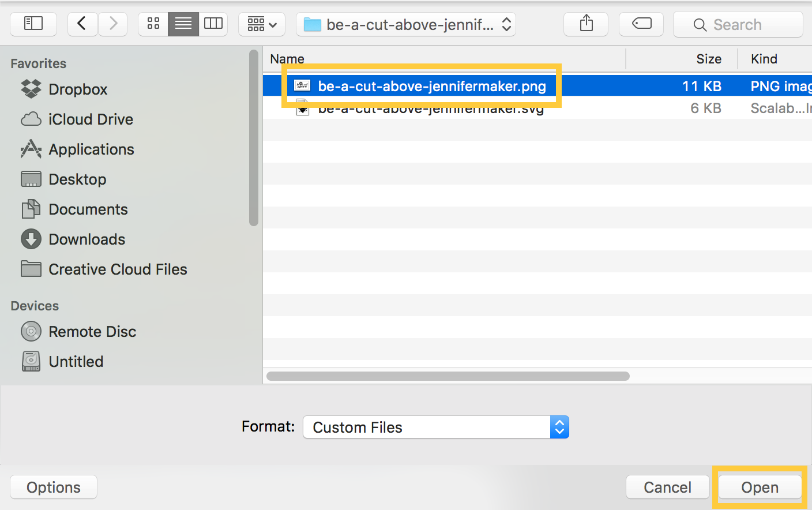Select Remote Disc under Devices
The width and height of the screenshot is (812, 510).
pyautogui.click(x=92, y=332)
